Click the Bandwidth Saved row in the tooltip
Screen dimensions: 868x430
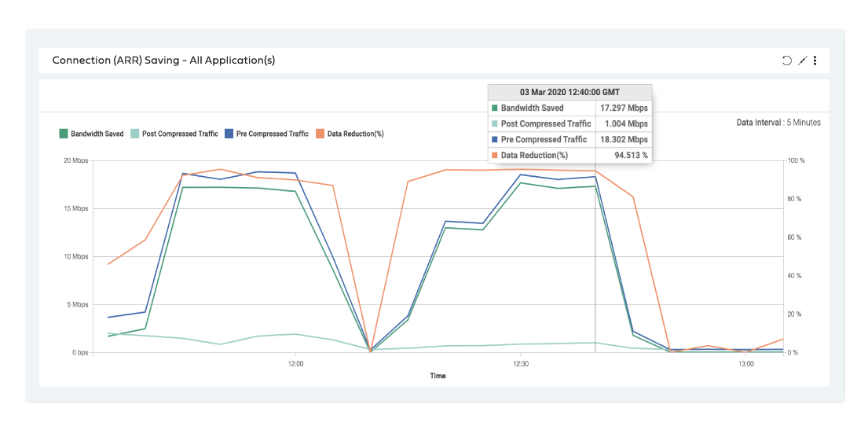pos(570,108)
